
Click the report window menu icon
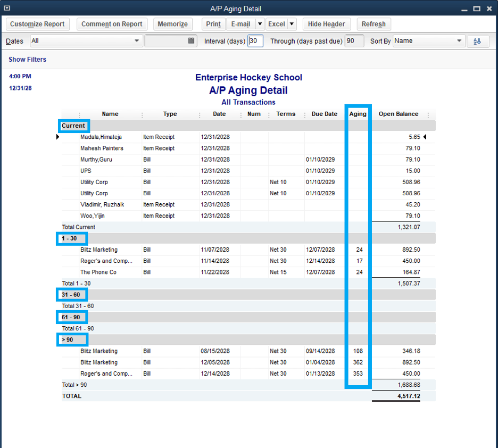[7, 8]
